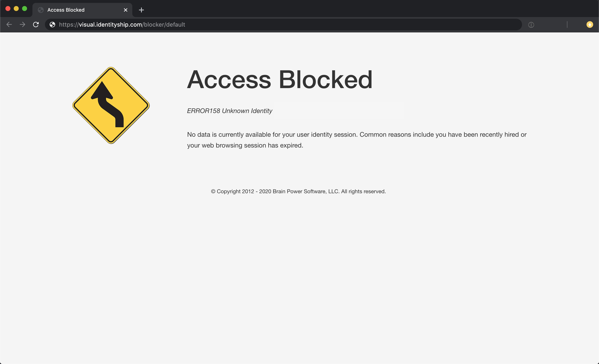Image resolution: width=599 pixels, height=364 pixels.
Task: Click the red window close button
Action: [8, 9]
